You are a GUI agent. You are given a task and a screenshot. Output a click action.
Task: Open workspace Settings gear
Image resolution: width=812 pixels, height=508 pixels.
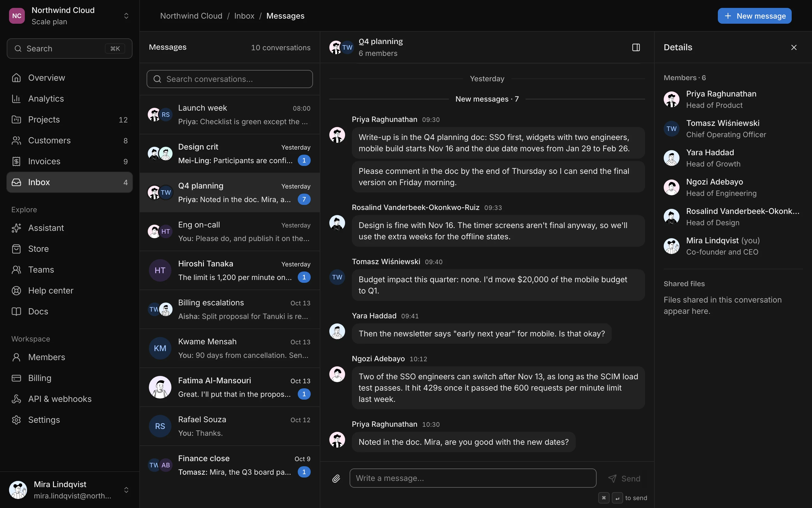[69, 420]
